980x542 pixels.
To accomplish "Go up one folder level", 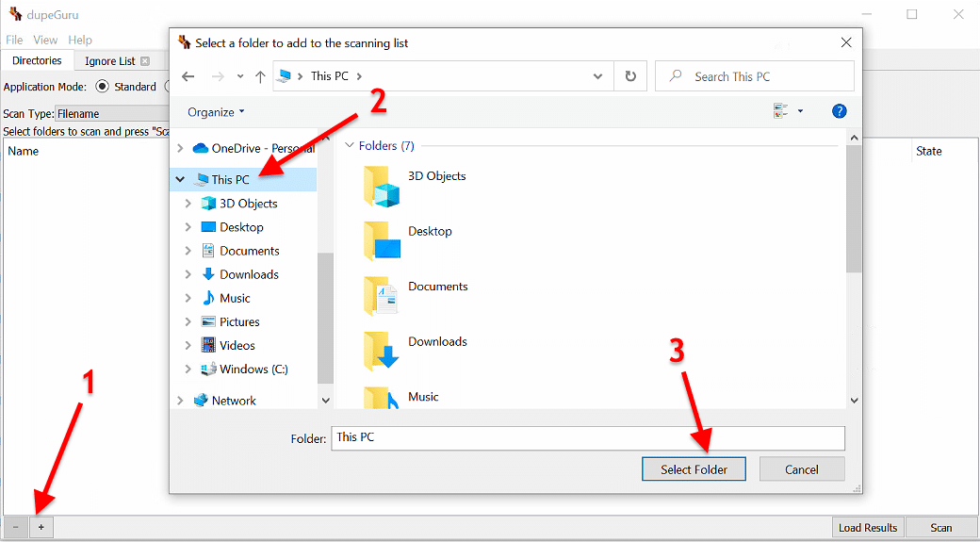I will point(261,76).
